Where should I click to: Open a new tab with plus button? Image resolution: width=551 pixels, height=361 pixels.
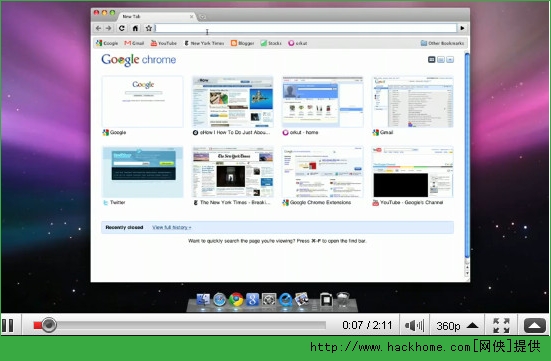pyautogui.click(x=202, y=17)
